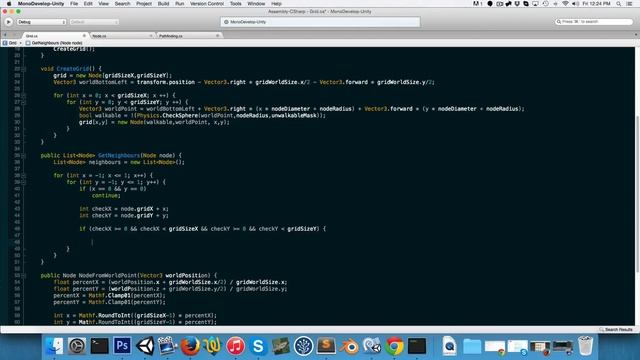Close the Grid.cs tab

coord(84,36)
